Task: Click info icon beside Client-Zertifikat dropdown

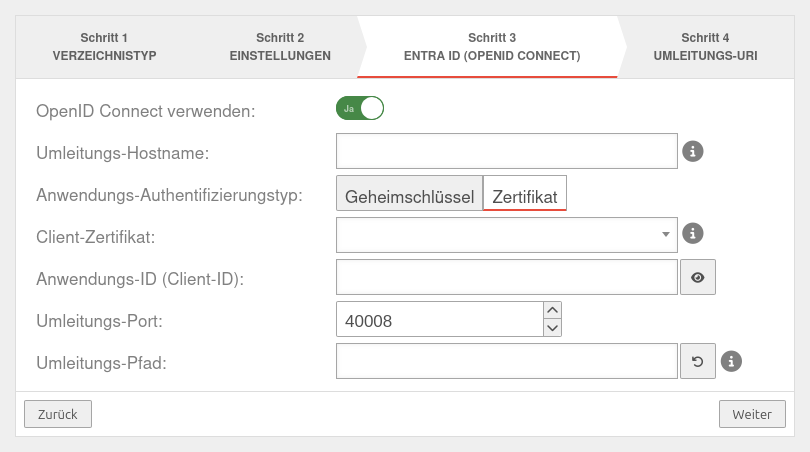Action: pyautogui.click(x=693, y=234)
